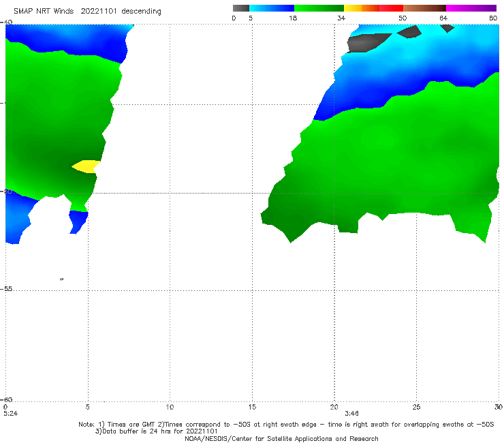
Task: Click the longitude axis label '10'
Action: click(170, 407)
